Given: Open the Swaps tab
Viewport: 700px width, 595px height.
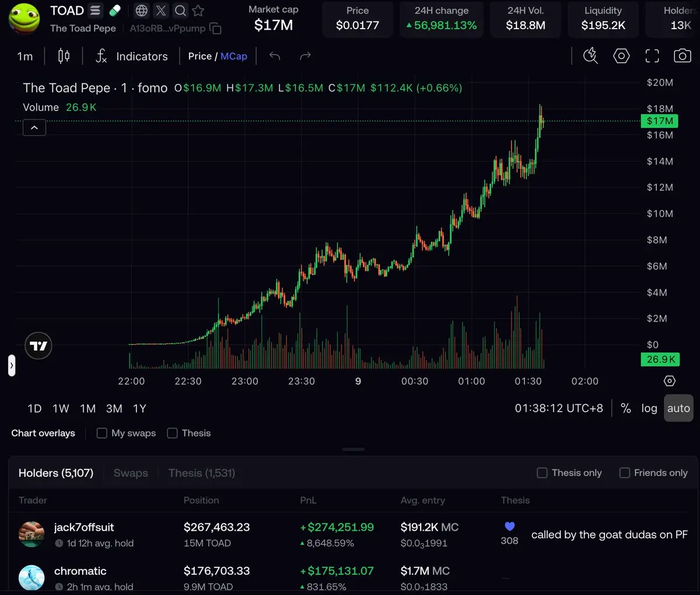Looking at the screenshot, I should [x=131, y=473].
